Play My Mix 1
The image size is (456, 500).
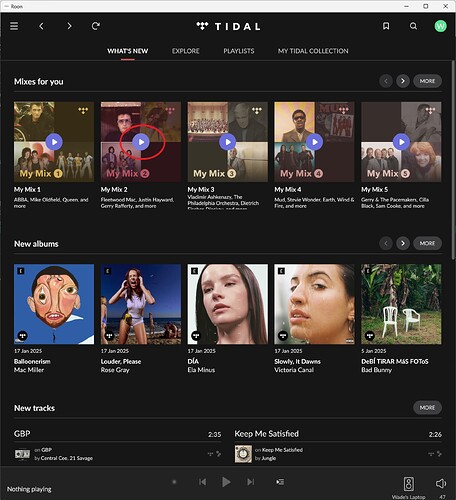point(54,142)
